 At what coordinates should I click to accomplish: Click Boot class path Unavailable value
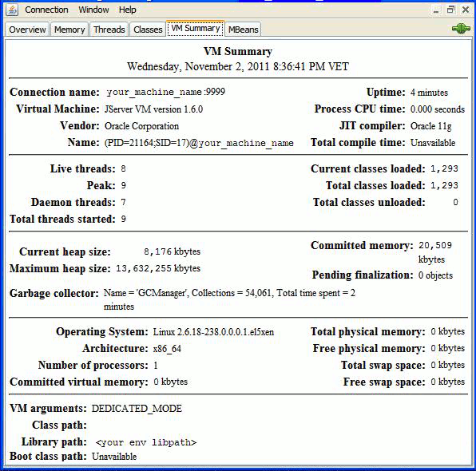[114, 457]
